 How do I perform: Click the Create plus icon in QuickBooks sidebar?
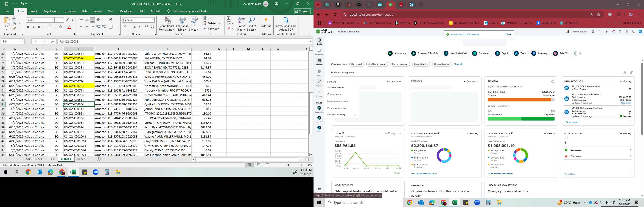coord(319,40)
